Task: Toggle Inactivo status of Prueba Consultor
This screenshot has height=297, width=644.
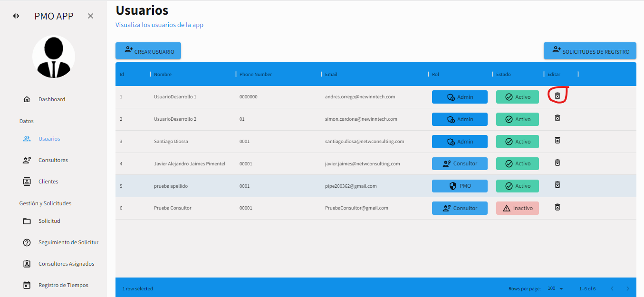Action: [518, 208]
